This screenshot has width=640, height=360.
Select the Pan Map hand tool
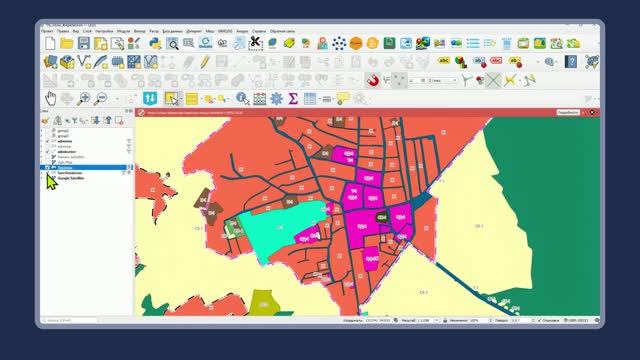(51, 98)
